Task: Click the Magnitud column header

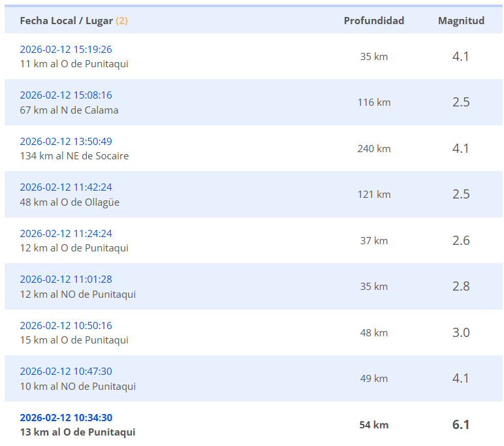Action: 461,21
